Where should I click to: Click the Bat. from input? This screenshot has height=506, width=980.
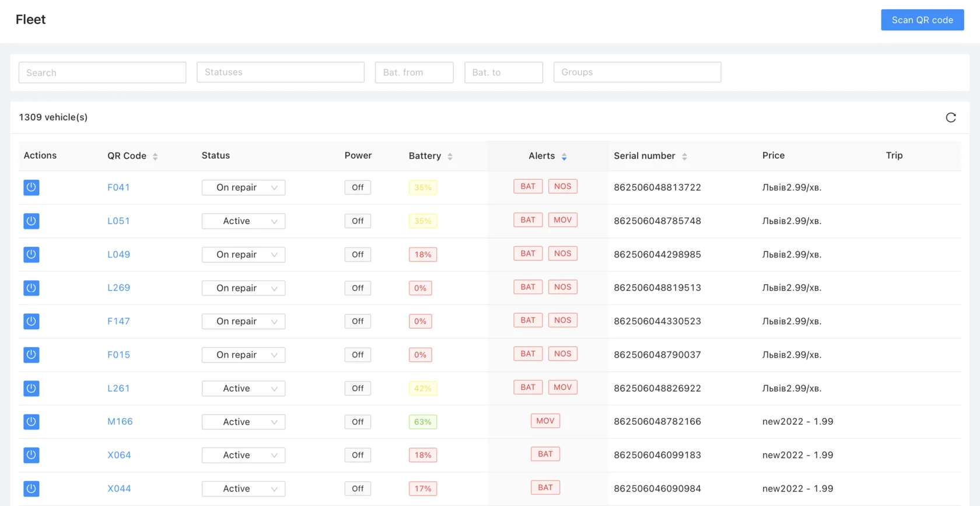tap(414, 72)
